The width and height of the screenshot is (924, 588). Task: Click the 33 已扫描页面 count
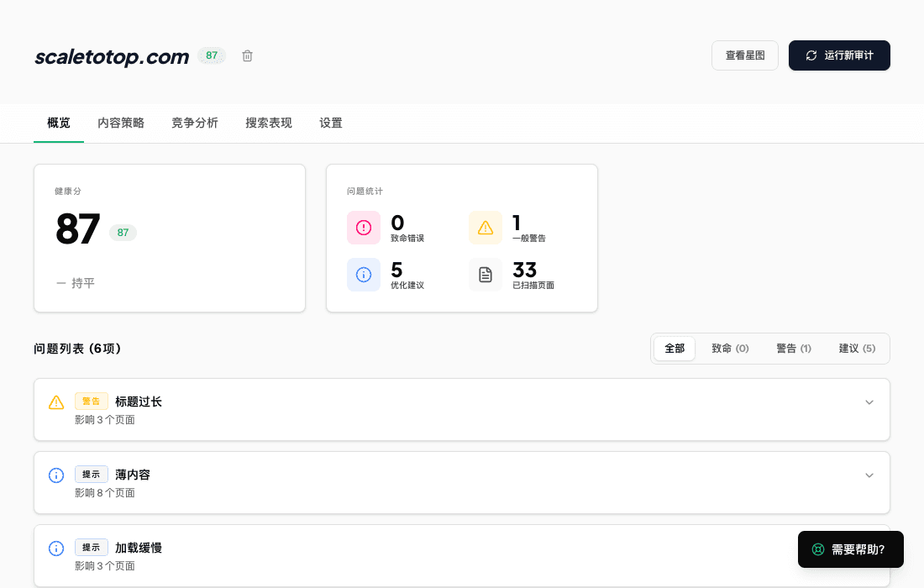click(x=524, y=270)
